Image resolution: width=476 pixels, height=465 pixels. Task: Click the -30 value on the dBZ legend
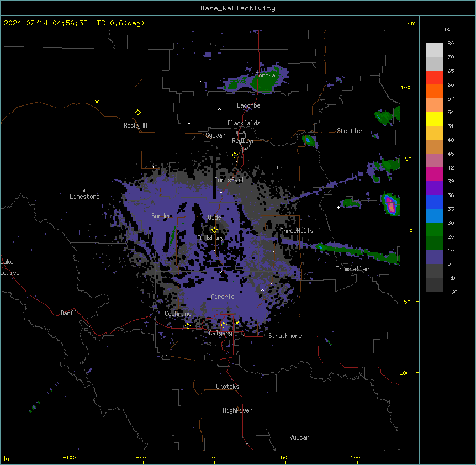point(452,292)
